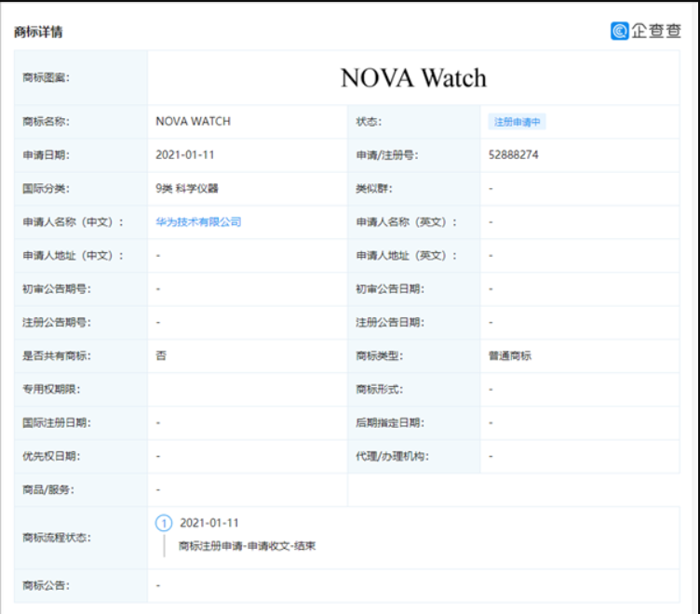Click the 注册公告日期 label

[390, 322]
